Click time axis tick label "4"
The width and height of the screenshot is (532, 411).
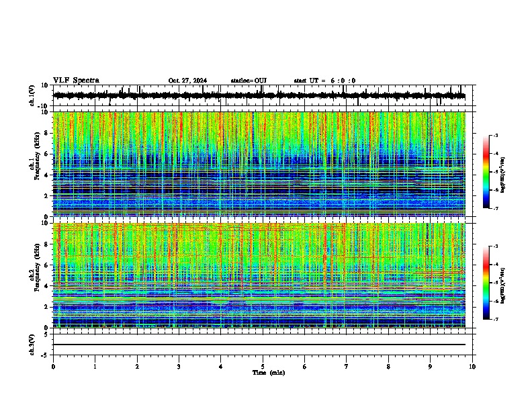pyautogui.click(x=221, y=367)
